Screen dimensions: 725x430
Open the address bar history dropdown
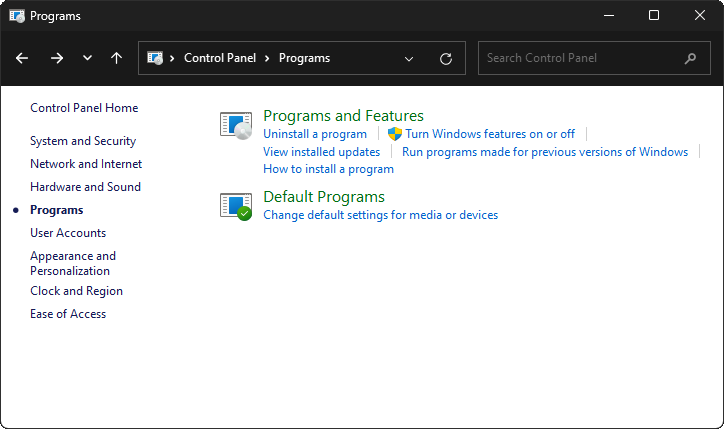pos(409,59)
